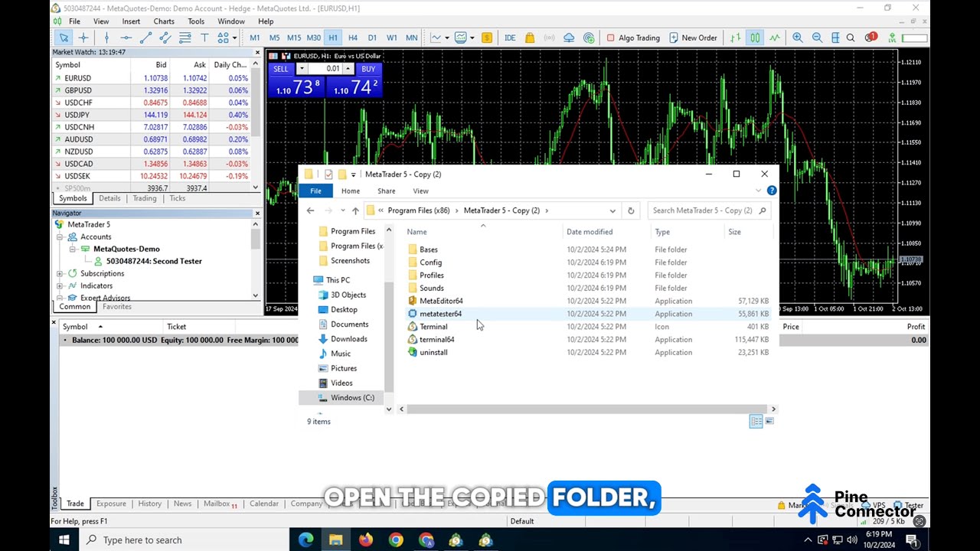
Task: Select the crosshair tool
Action: coord(83,37)
